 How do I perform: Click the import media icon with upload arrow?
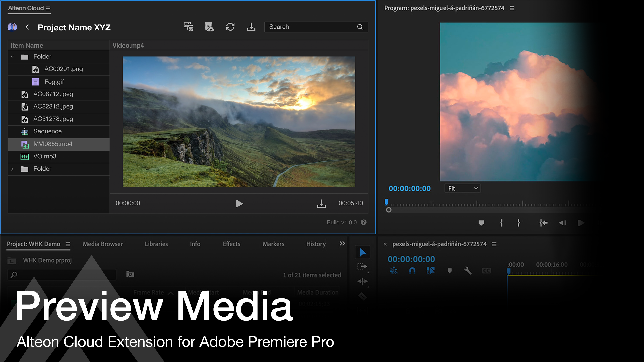click(209, 27)
